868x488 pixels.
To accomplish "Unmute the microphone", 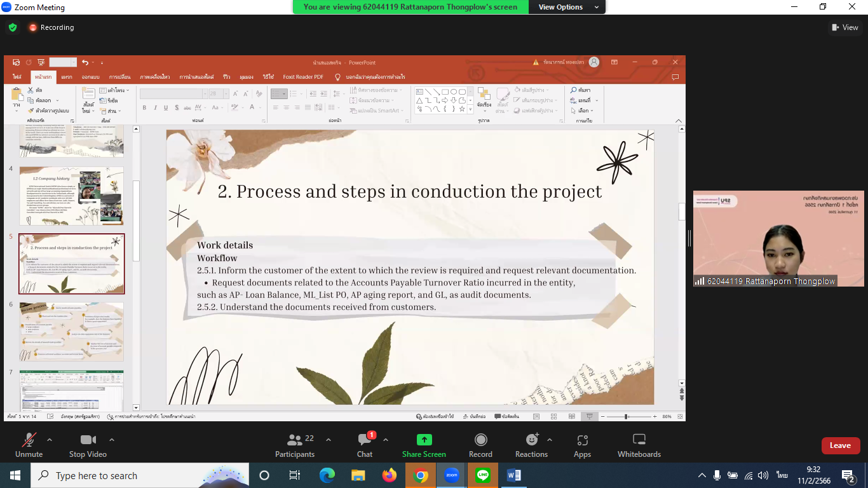I will click(x=29, y=445).
